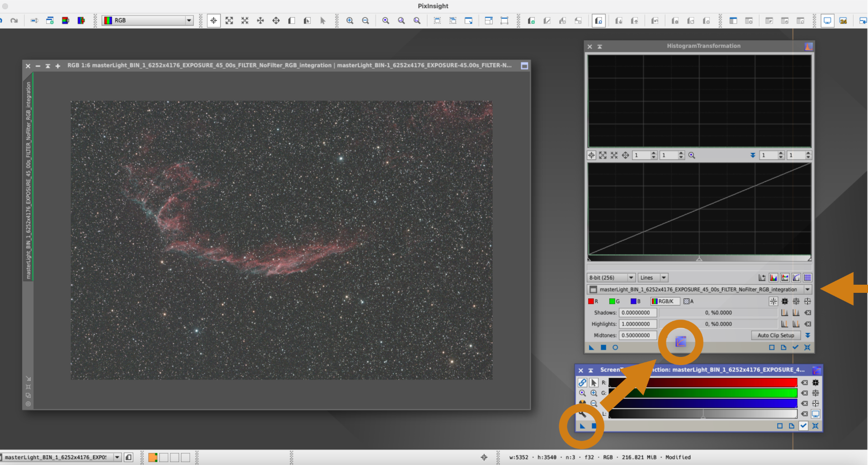The image size is (868, 465).
Task: Click auto zero shadows icon in Shadows row
Action: [785, 313]
